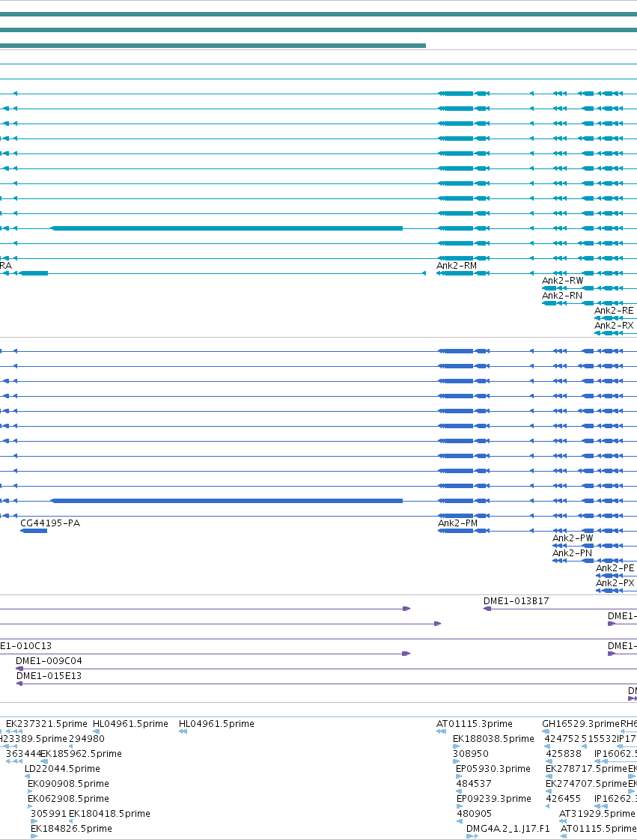Click the DMG4A.2_1.J17.F1 feature label
The height and width of the screenshot is (840, 637).
[508, 829]
